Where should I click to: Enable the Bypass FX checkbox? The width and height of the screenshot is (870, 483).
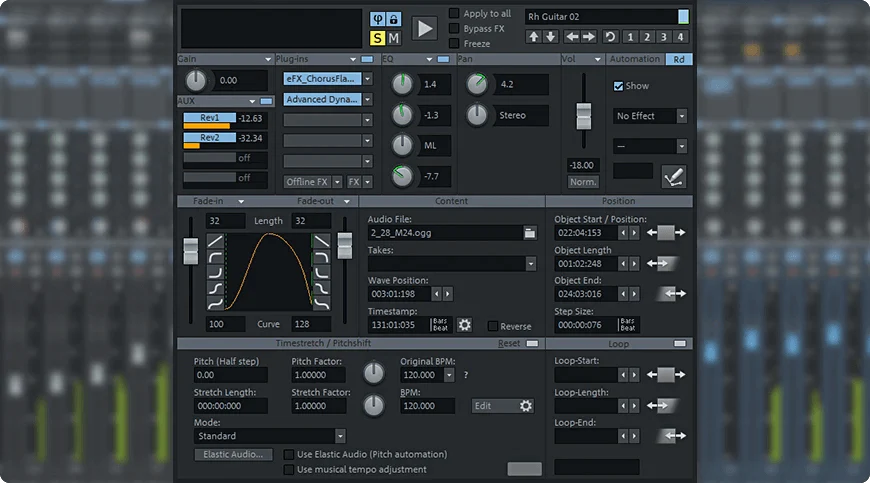click(x=455, y=29)
